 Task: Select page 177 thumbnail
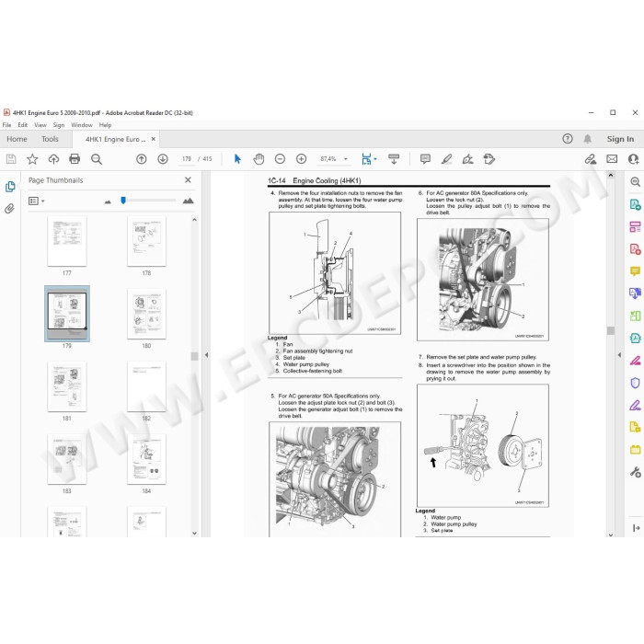pos(67,241)
